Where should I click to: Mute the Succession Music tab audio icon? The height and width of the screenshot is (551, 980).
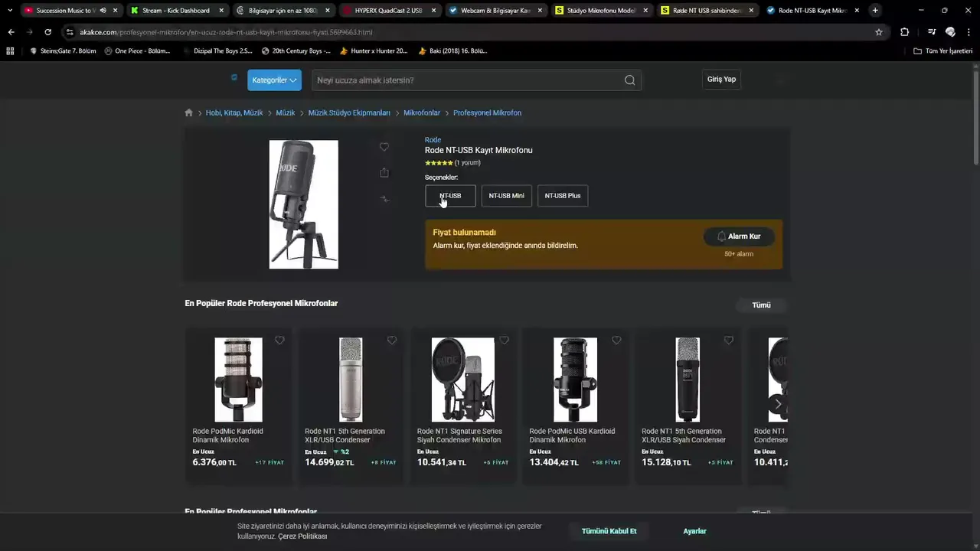click(103, 11)
